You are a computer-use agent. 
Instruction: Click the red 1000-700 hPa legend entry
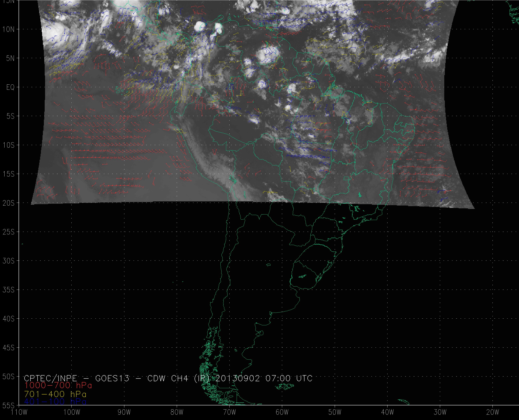(58, 385)
